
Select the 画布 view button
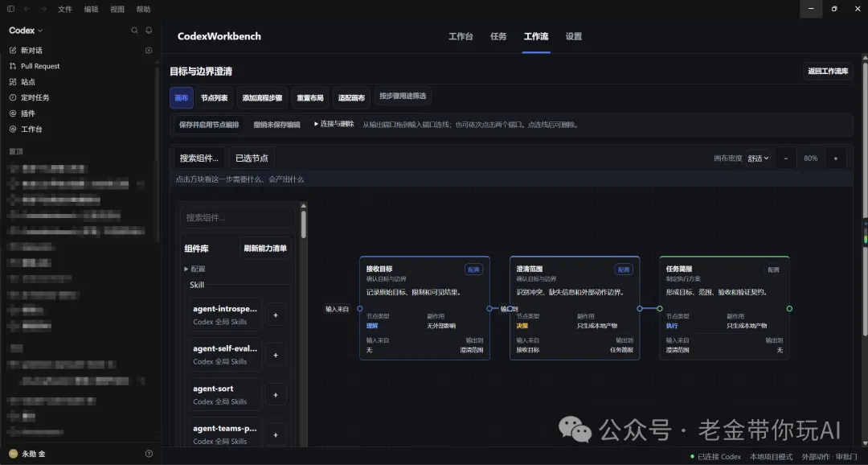(x=182, y=97)
